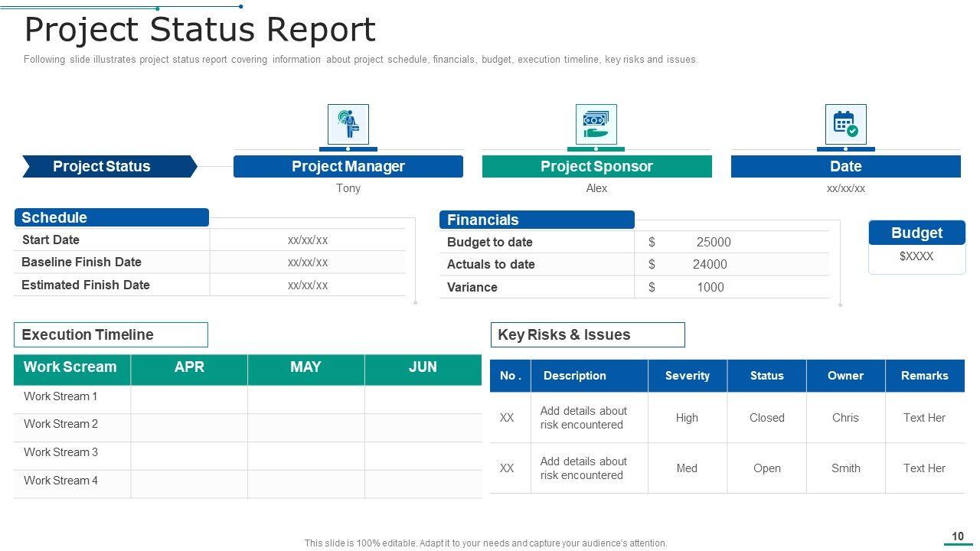Image resolution: width=980 pixels, height=551 pixels.
Task: Select the Baseline Finish Date xx/xx/xx value
Action: tap(308, 262)
